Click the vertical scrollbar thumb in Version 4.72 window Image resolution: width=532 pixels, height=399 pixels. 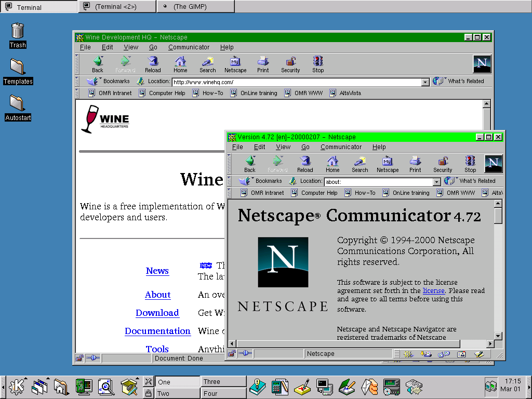pos(498,216)
